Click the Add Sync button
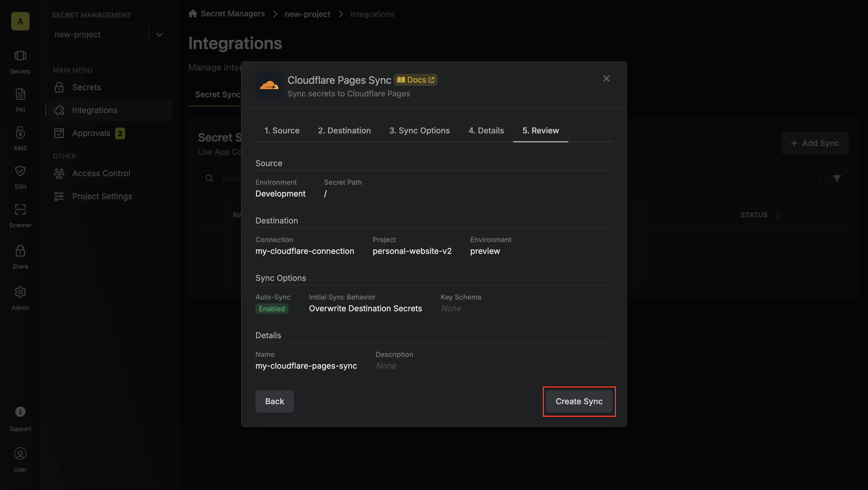868x490 pixels. 815,143
